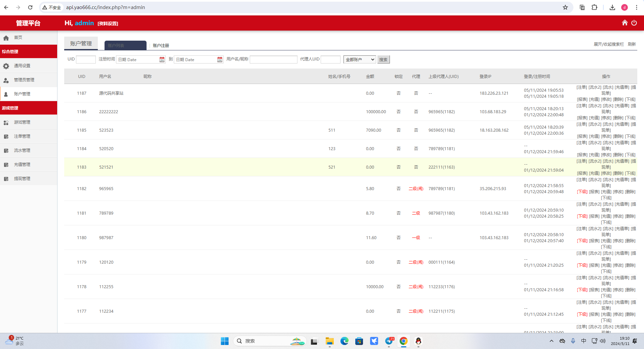The image size is (644, 349).
Task: Toggle the search bar via 展开/收起搜索栏
Action: tap(608, 44)
